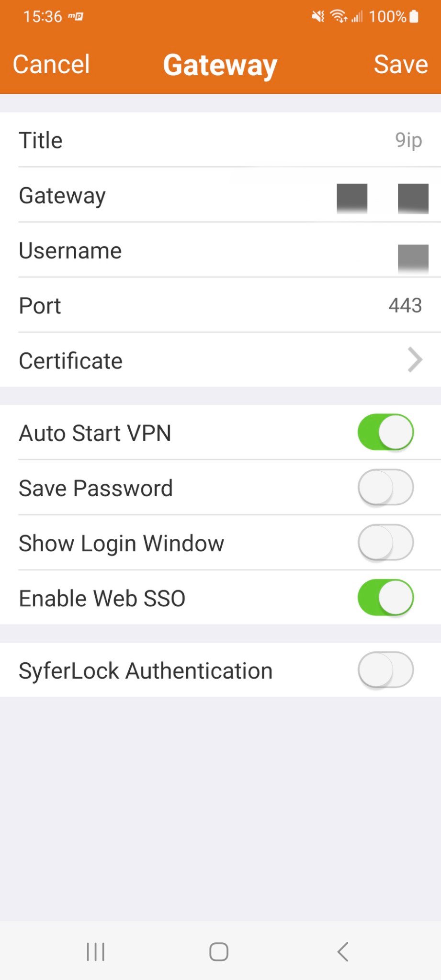Tap the muted sound status icon
Image resolution: width=441 pixels, height=980 pixels.
pos(318,17)
